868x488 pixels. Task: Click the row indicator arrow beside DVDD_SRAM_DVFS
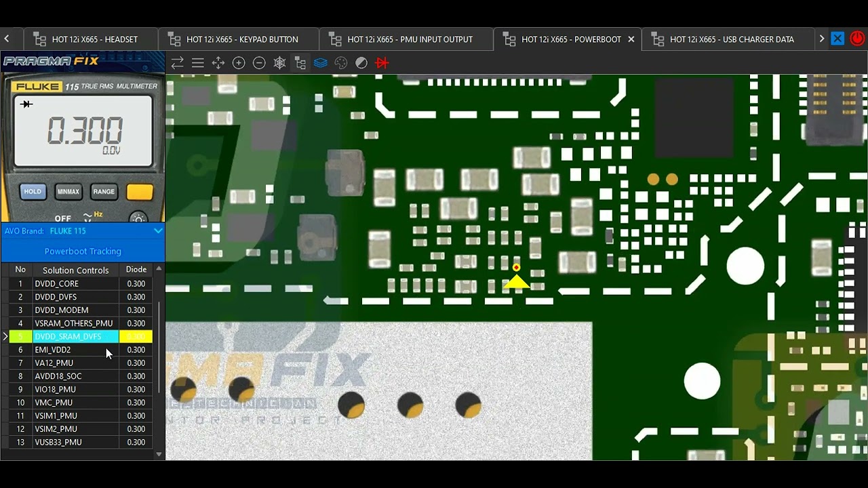(5, 337)
